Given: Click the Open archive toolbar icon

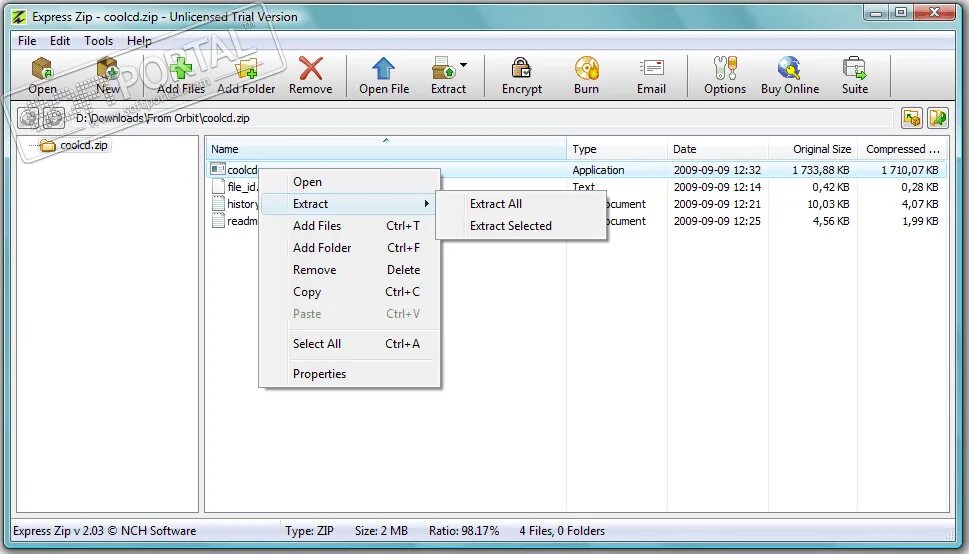Looking at the screenshot, I should (42, 69).
